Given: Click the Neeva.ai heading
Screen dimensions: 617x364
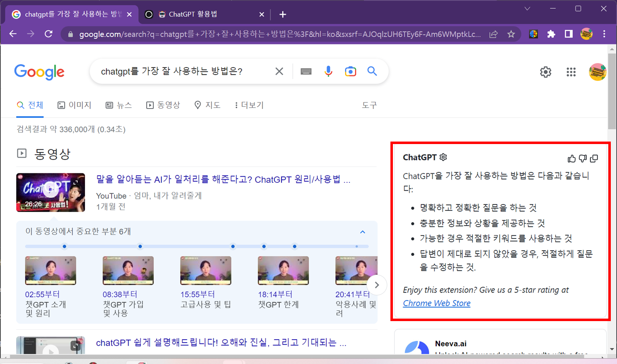Looking at the screenshot, I should tap(451, 343).
